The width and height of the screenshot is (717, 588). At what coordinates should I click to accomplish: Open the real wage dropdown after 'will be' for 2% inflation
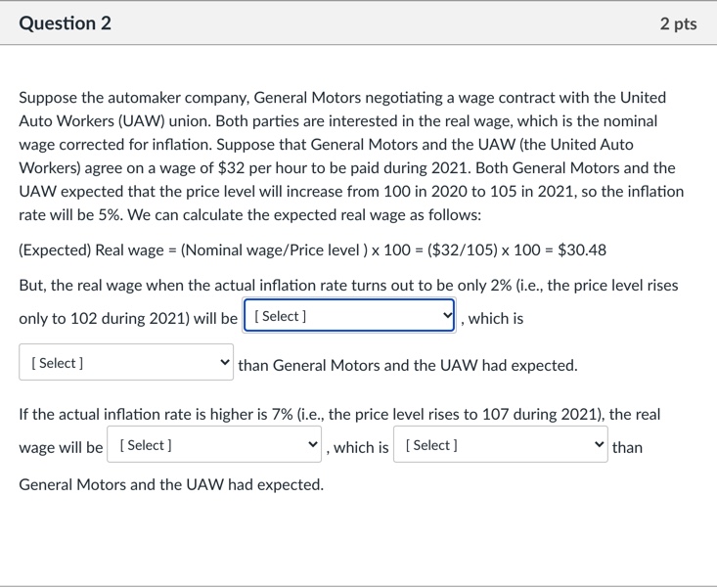coord(349,315)
